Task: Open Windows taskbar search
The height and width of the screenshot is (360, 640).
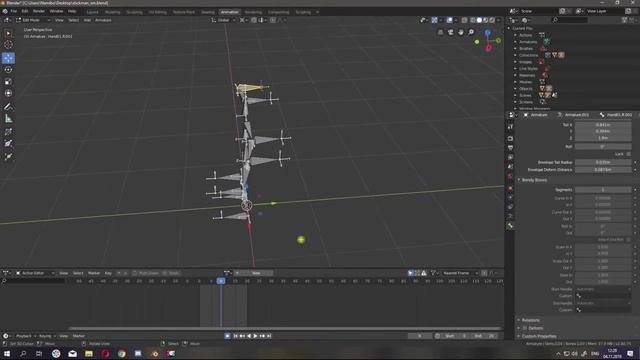Action: 23,353
